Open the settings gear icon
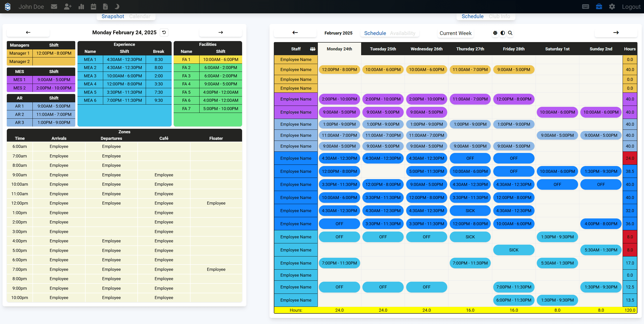Image resolution: width=644 pixels, height=324 pixels. click(612, 6)
